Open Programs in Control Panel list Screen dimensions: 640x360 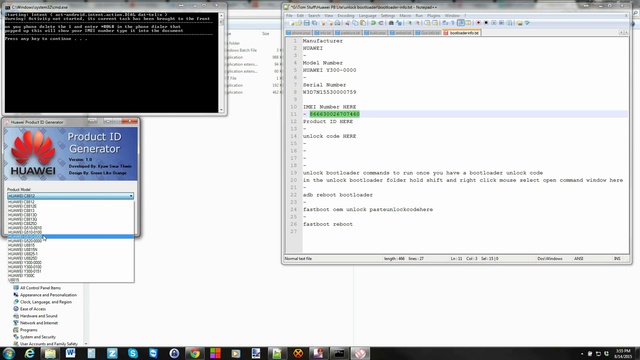(29, 330)
